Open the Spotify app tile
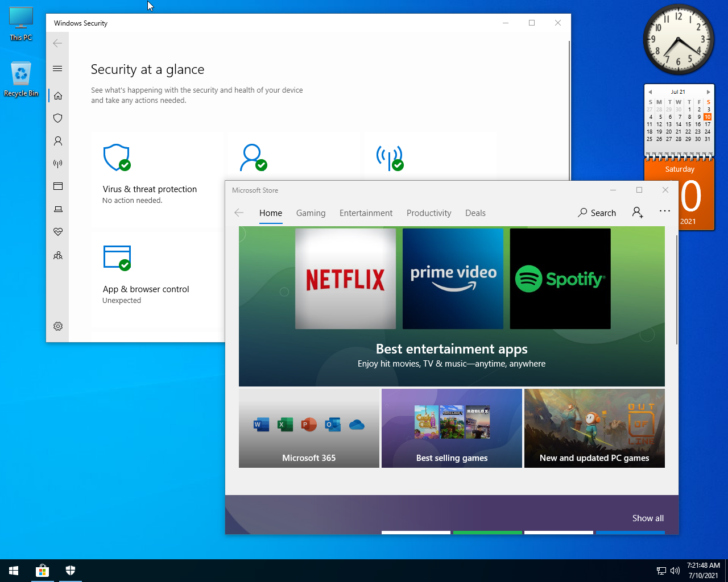728x582 pixels. click(560, 278)
